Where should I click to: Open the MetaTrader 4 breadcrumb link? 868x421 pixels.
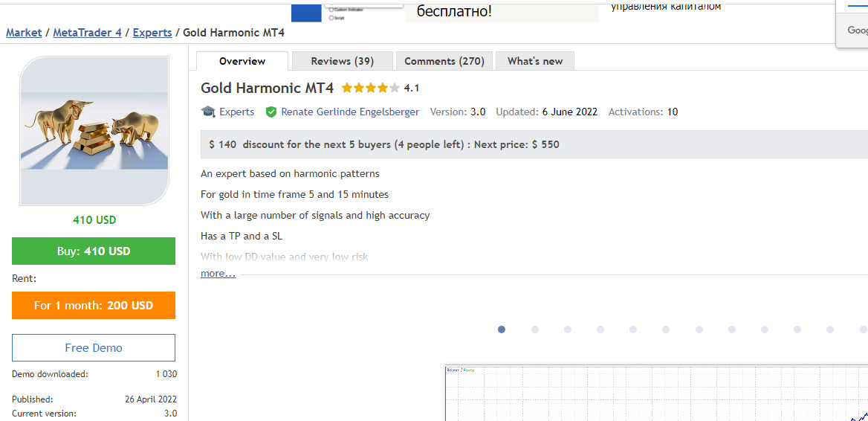88,32
